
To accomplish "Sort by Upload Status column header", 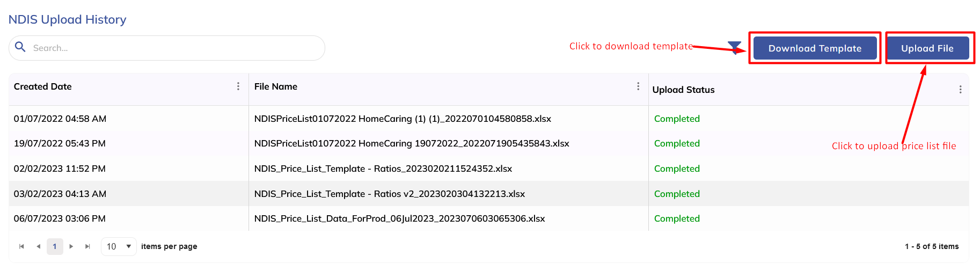I will pyautogui.click(x=683, y=90).
